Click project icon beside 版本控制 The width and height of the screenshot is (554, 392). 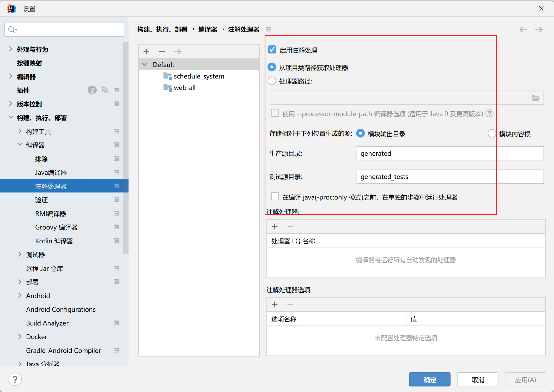[116, 104]
